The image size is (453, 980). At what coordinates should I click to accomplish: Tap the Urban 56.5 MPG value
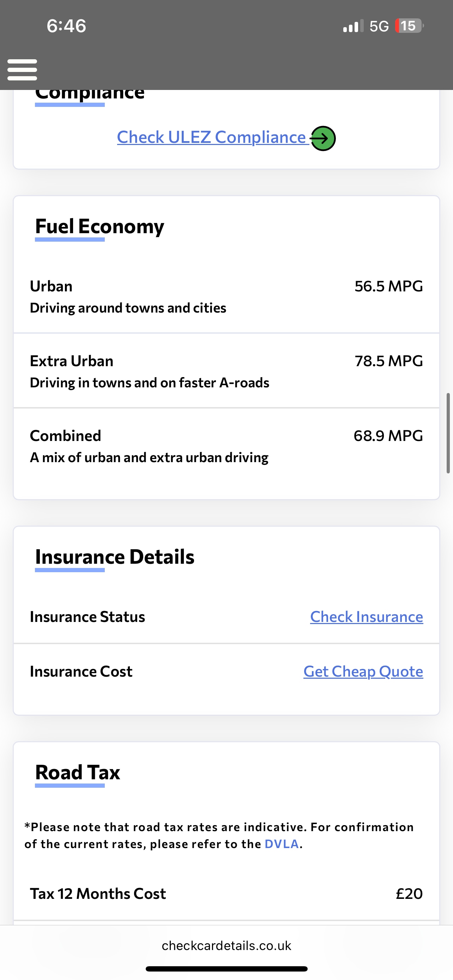(x=388, y=286)
